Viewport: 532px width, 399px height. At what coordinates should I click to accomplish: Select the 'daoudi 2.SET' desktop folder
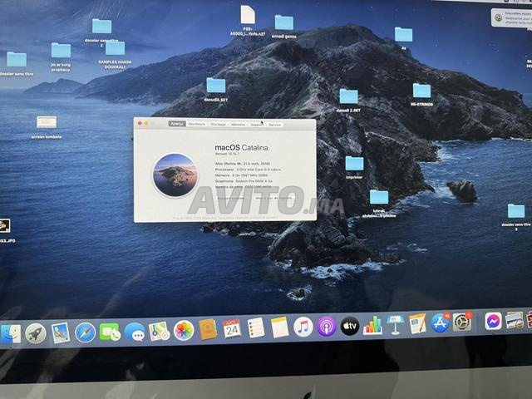tap(348, 100)
